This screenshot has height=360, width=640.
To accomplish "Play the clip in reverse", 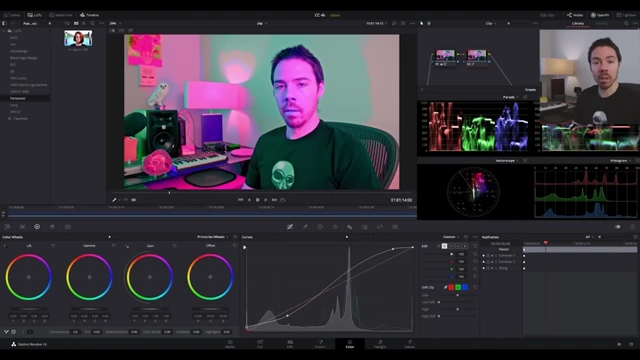I will [249, 200].
